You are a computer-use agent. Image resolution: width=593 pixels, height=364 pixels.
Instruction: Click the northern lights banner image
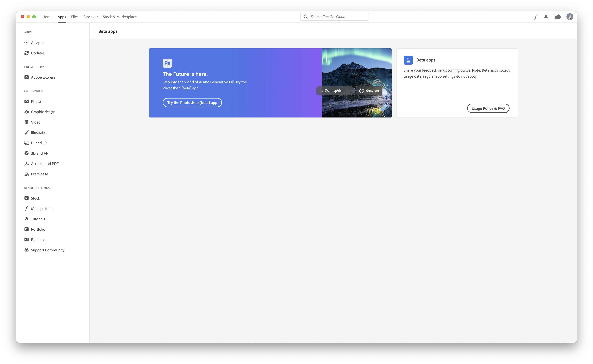click(x=357, y=83)
